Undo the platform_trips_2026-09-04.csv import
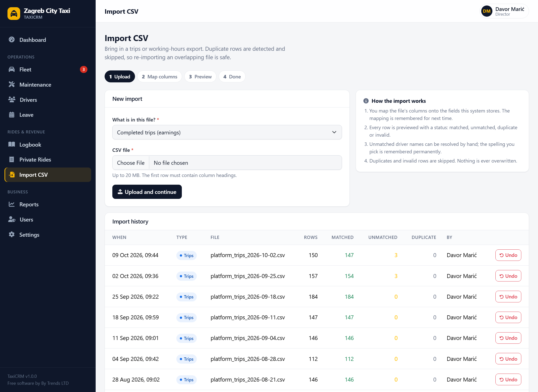This screenshot has width=538, height=392. 508,338
